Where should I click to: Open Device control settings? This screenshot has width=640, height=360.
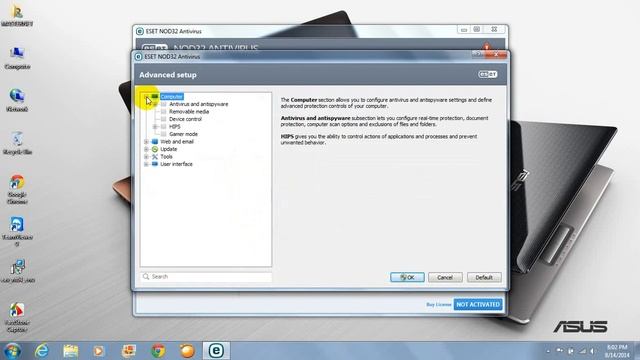coord(185,119)
